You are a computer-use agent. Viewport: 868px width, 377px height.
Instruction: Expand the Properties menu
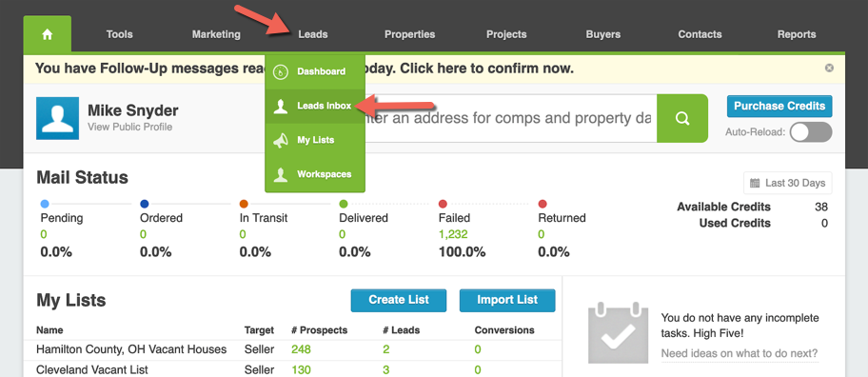(x=409, y=34)
